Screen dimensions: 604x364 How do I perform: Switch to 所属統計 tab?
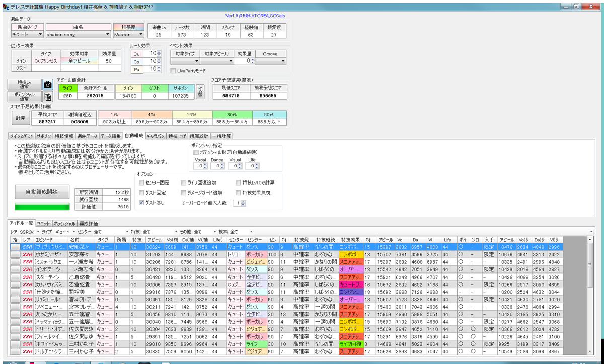198,136
